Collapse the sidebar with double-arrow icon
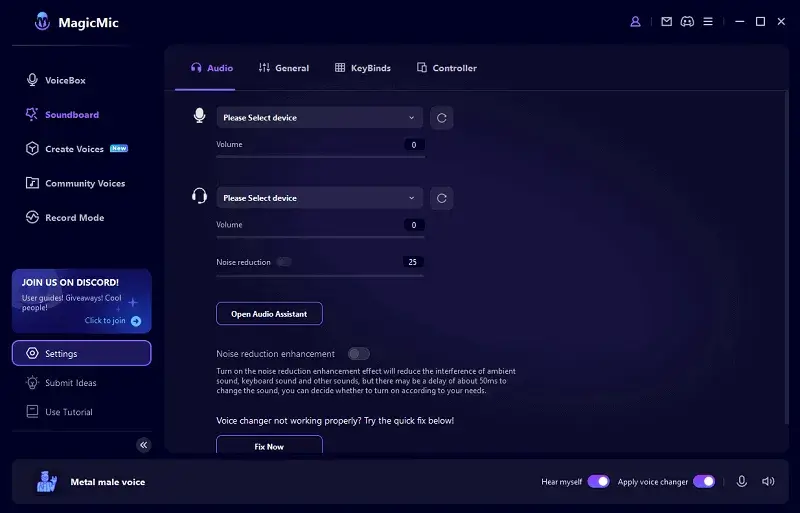This screenshot has width=800, height=513. (x=144, y=445)
